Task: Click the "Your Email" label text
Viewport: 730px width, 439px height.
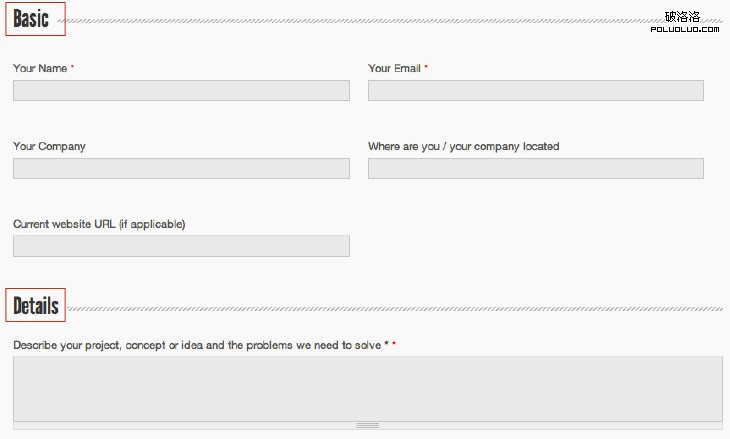Action: point(394,69)
